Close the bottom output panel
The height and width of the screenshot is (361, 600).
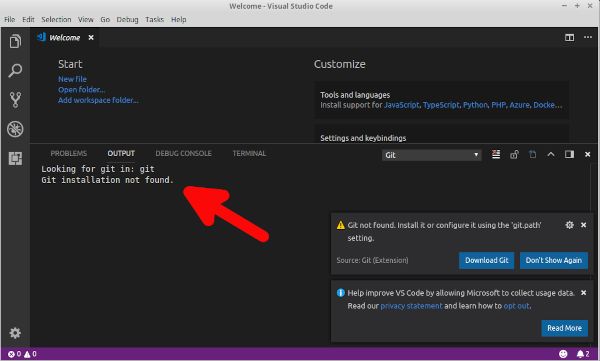tap(587, 154)
